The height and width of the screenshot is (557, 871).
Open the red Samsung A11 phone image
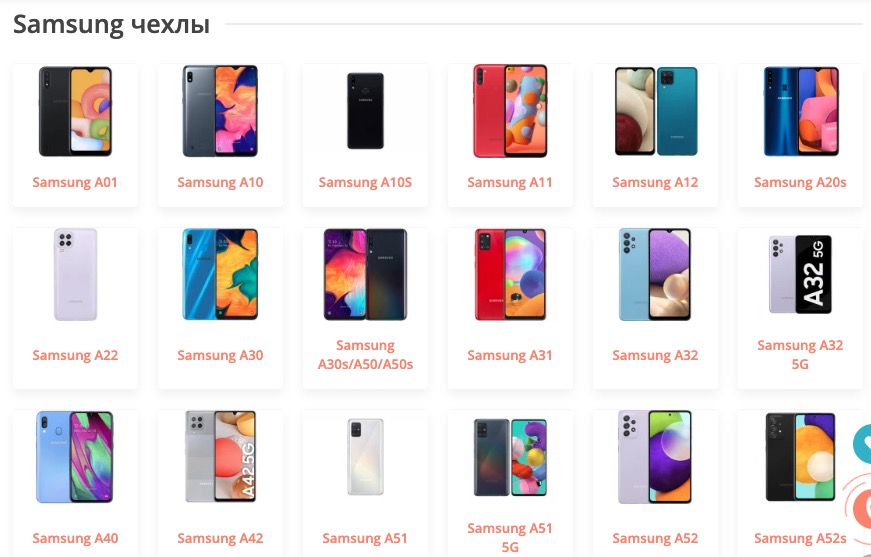click(x=510, y=111)
